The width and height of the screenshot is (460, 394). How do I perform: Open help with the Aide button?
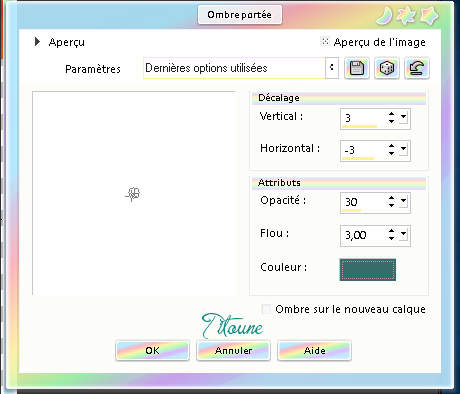(314, 350)
